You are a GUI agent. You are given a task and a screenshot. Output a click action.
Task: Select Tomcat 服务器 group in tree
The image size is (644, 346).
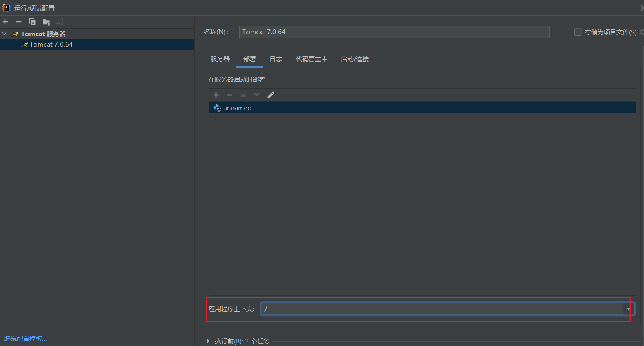click(x=43, y=34)
